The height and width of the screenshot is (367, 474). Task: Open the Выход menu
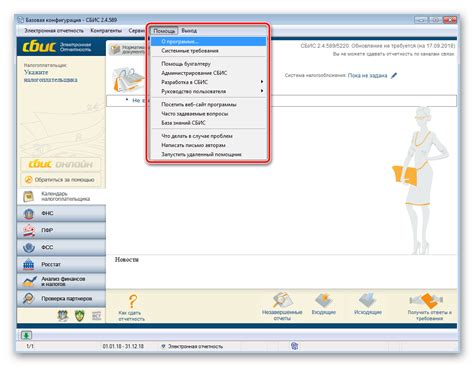(189, 31)
